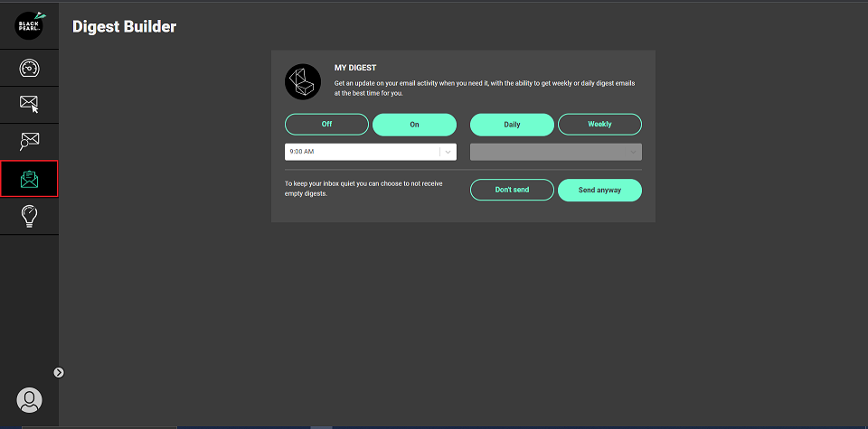The height and width of the screenshot is (429, 868).
Task: Open the lightbulb insights sidebar icon
Action: tap(29, 216)
